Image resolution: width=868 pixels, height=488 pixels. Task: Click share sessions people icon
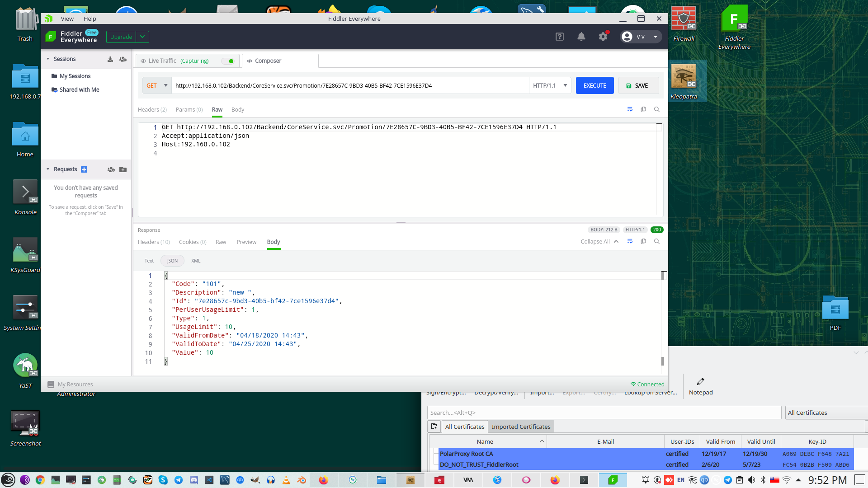tap(123, 59)
